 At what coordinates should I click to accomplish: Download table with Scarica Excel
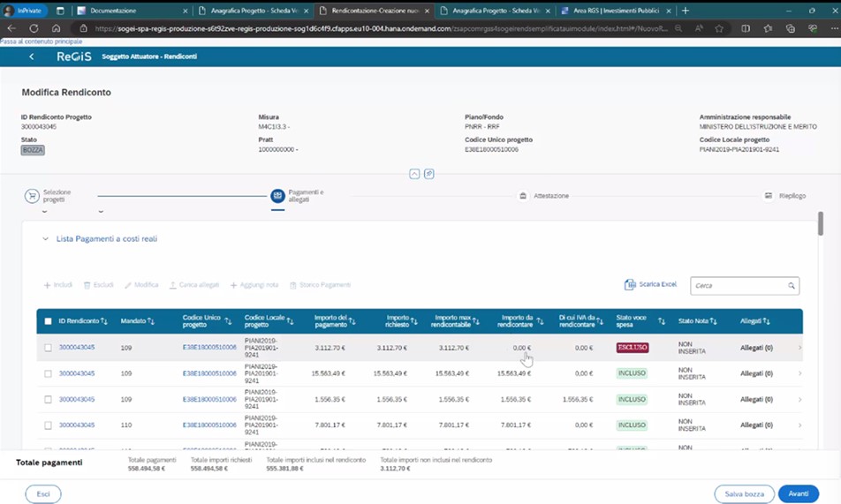pos(650,285)
